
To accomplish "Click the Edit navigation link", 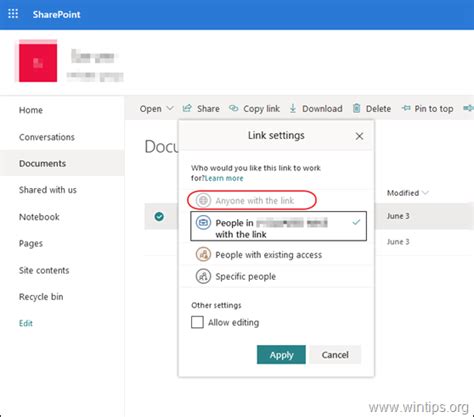I will 26,323.
